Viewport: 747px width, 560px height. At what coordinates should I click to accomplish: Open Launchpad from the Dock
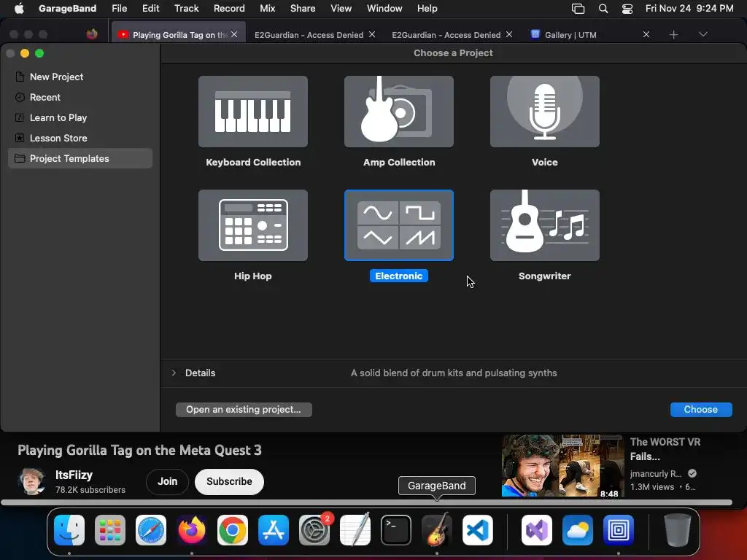coord(110,530)
